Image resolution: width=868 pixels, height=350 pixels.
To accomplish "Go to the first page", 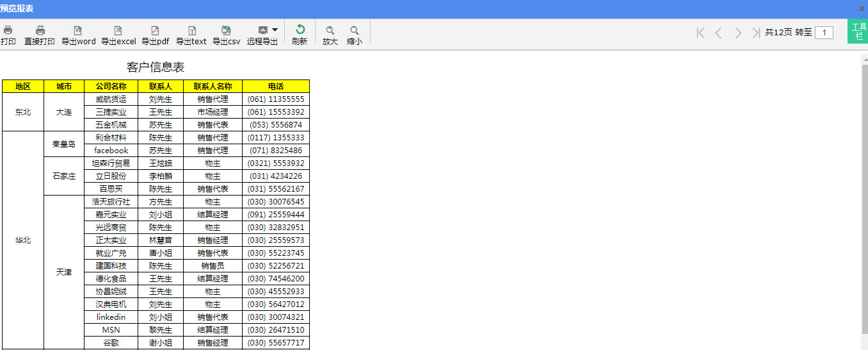I will (700, 33).
